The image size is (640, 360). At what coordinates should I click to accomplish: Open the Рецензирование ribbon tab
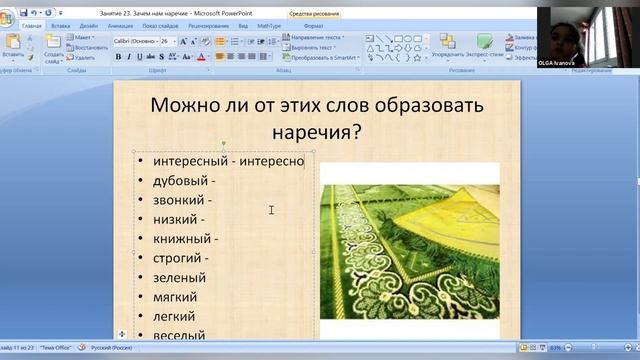click(x=208, y=26)
